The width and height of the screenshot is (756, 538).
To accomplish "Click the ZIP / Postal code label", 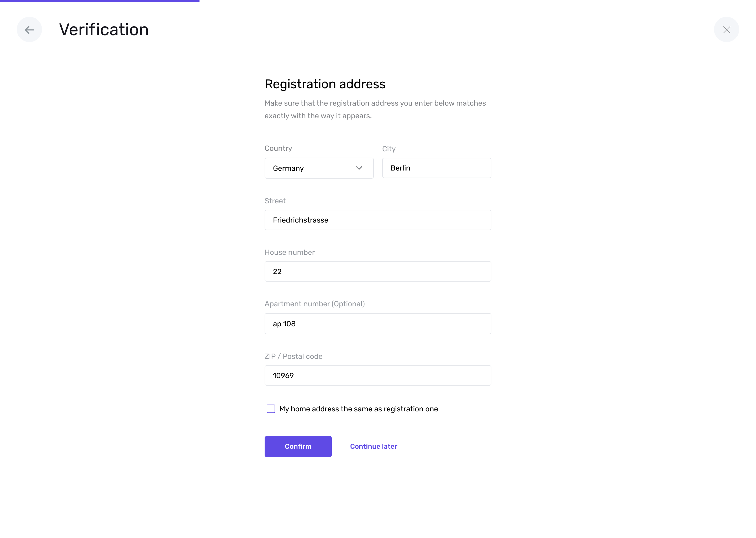I will click(293, 356).
